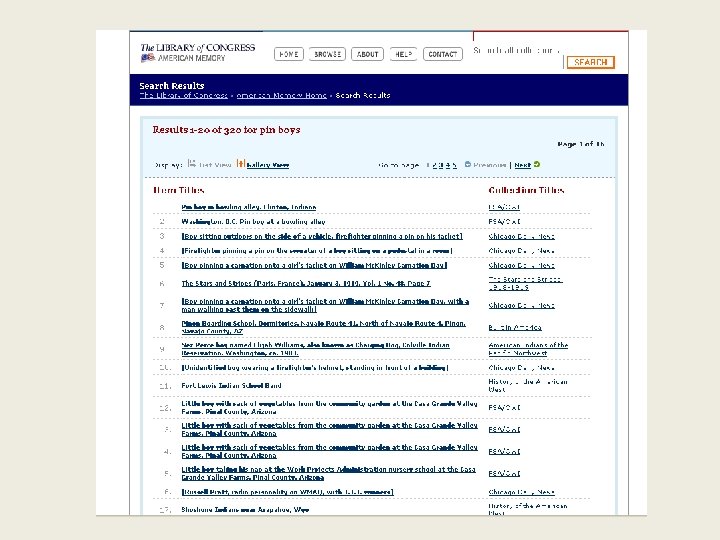
Task: Follow The Library of Congress breadcrumb link
Action: 184,96
